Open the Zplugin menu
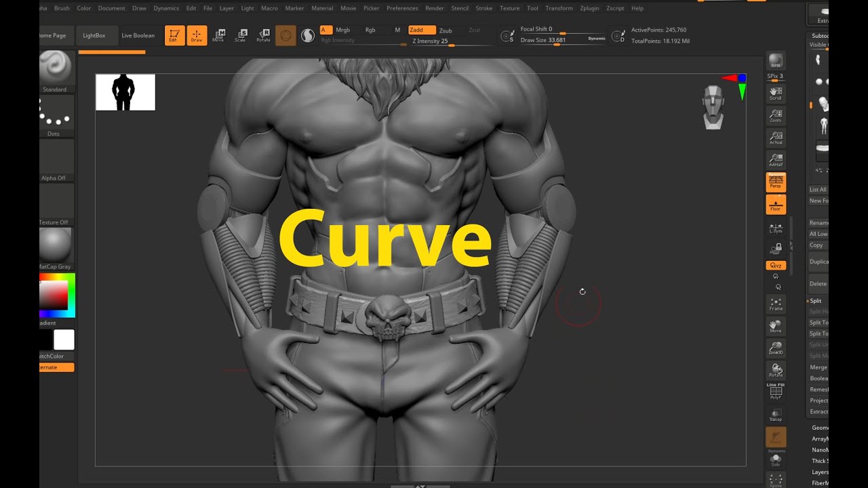 pos(589,8)
